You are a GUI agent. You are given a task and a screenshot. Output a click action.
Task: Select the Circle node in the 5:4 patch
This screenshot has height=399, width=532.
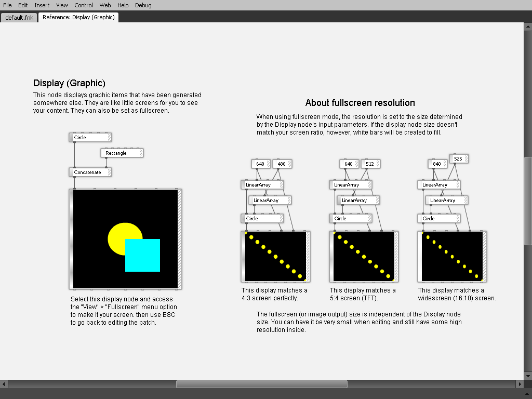pos(351,219)
